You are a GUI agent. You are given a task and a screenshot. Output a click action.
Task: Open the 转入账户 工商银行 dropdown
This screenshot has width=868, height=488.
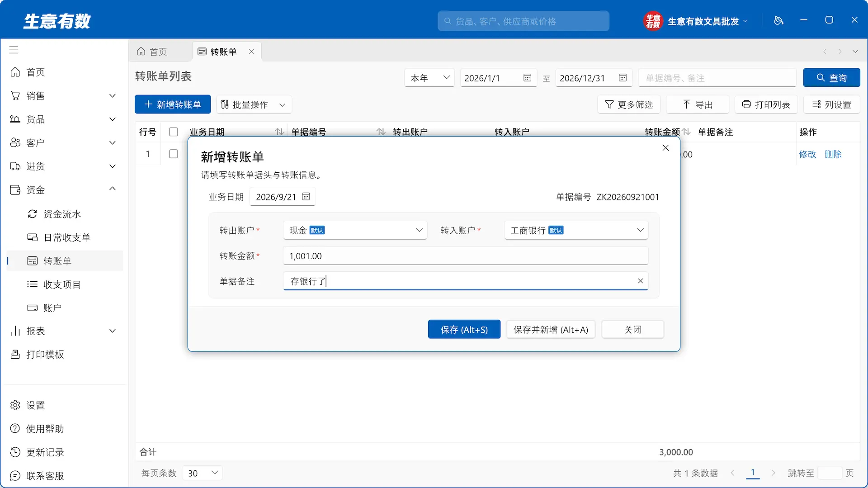[576, 230]
